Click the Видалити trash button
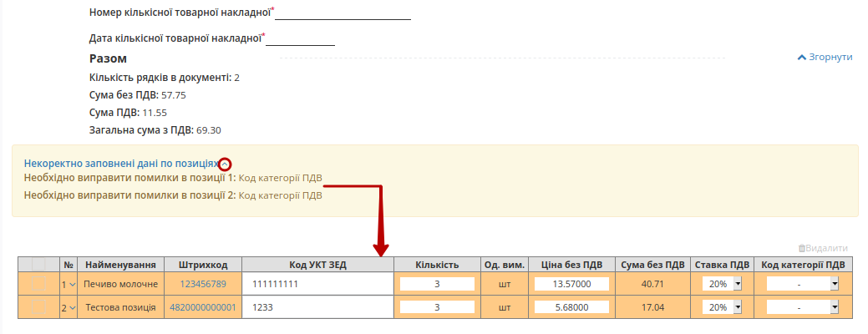868x334 pixels. (x=823, y=248)
